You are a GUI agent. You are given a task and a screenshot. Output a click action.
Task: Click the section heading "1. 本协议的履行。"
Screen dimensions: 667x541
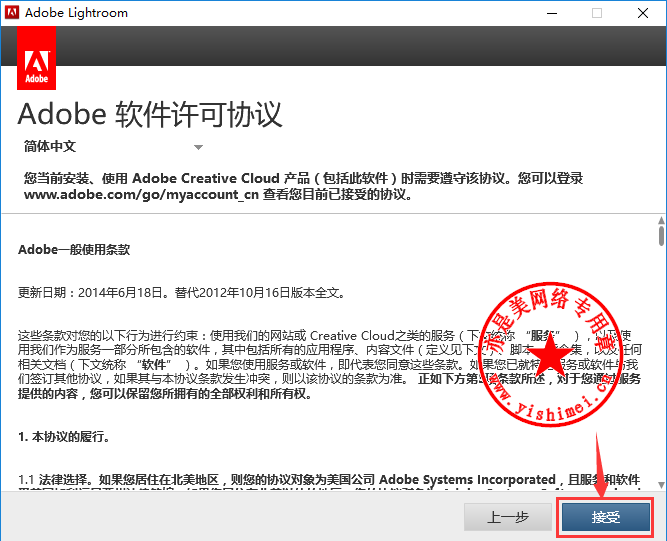pyautogui.click(x=64, y=437)
